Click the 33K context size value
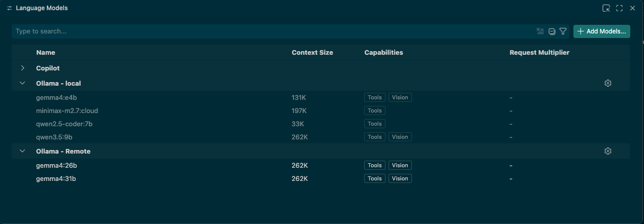 [298, 124]
